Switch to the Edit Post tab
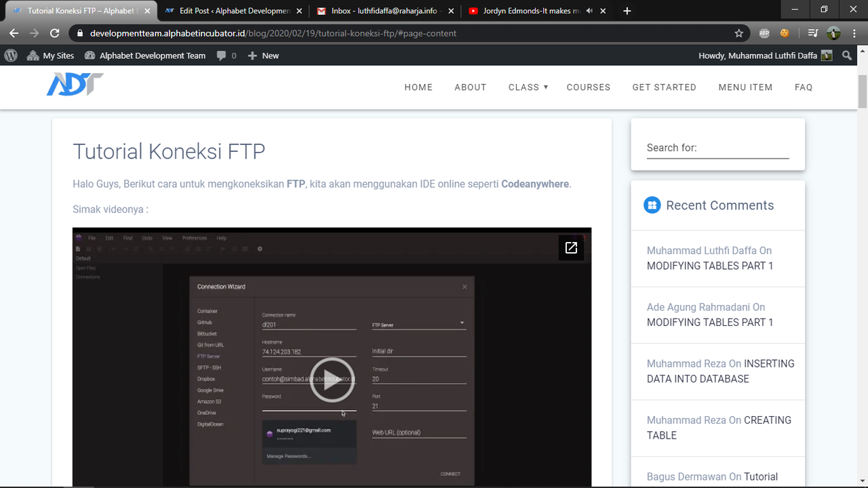The width and height of the screenshot is (868, 488). point(233,11)
